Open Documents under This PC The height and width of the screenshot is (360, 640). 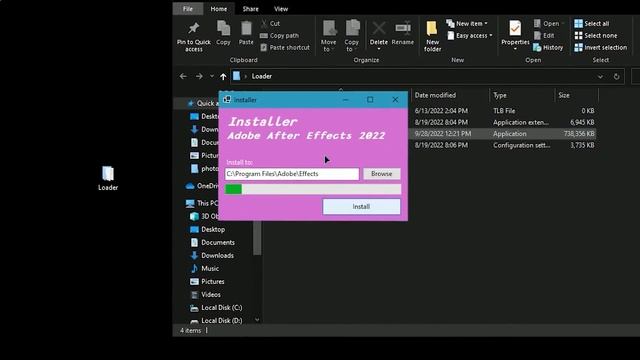pos(218,242)
